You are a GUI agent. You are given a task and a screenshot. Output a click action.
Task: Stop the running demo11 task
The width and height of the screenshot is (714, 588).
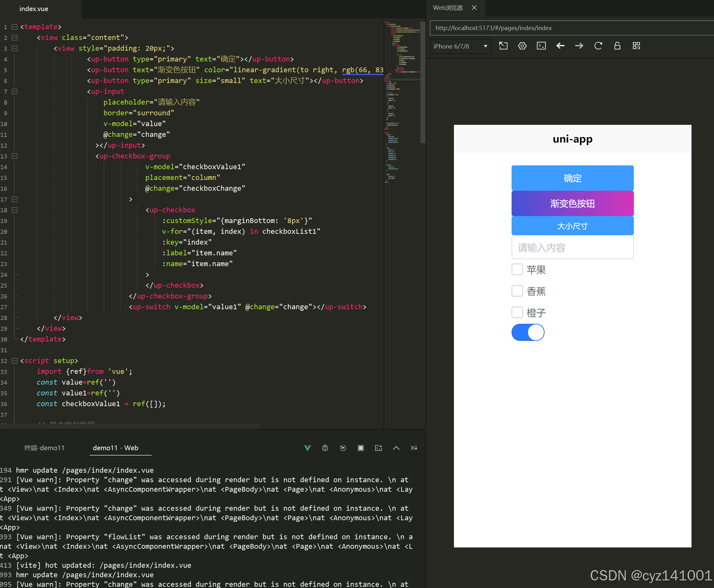pos(360,448)
